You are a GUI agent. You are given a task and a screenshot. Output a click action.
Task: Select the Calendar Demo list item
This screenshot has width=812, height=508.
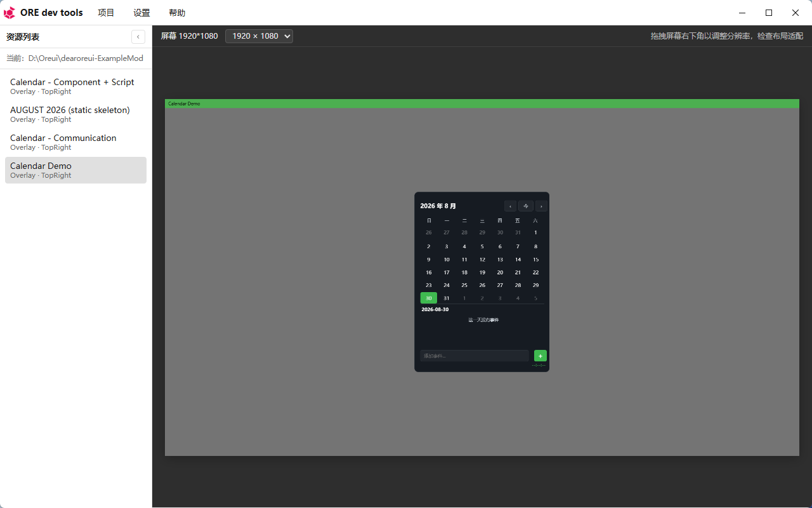click(75, 170)
